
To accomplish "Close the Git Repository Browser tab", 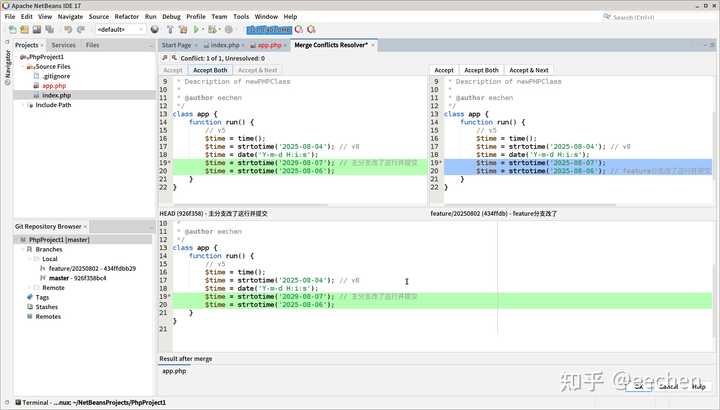I will (x=85, y=226).
